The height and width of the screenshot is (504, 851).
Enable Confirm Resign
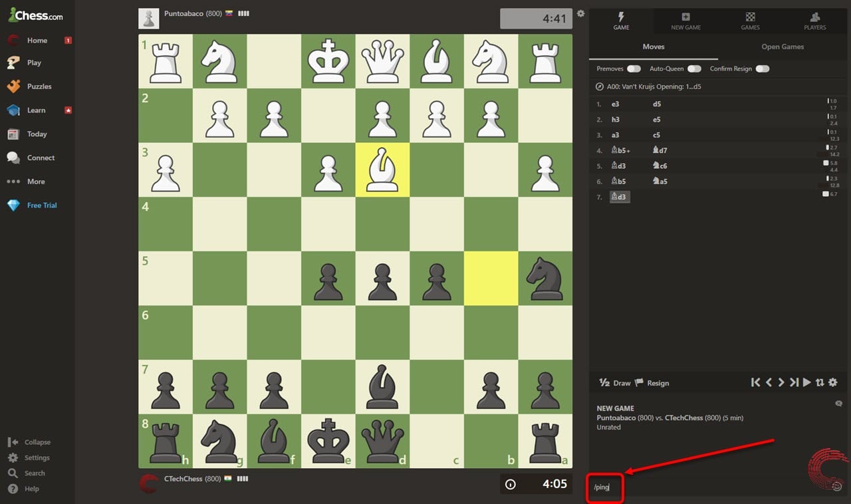click(x=762, y=68)
